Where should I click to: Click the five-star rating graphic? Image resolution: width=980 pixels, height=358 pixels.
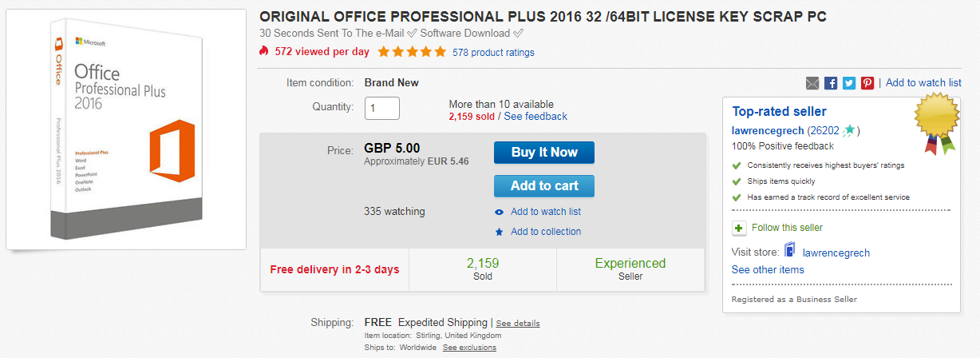[412, 52]
